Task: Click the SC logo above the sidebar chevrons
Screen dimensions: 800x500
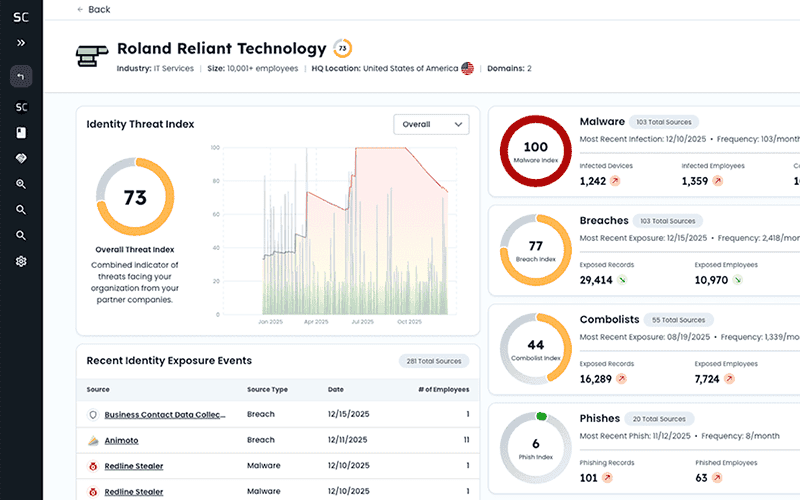Action: click(x=21, y=17)
